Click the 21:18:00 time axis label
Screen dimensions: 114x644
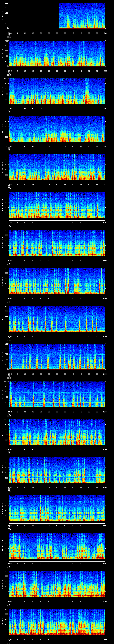[9, 564]
